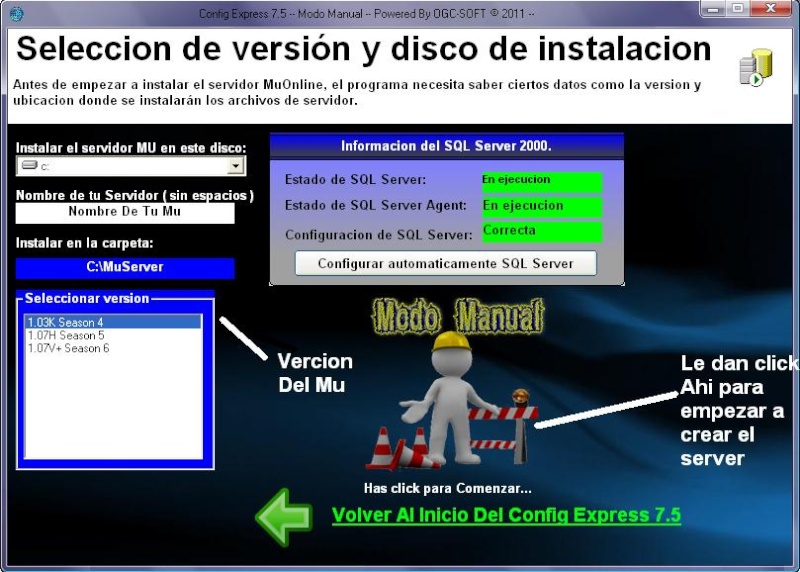Click 'Informacion del SQL Server 2000.' header

(446, 146)
